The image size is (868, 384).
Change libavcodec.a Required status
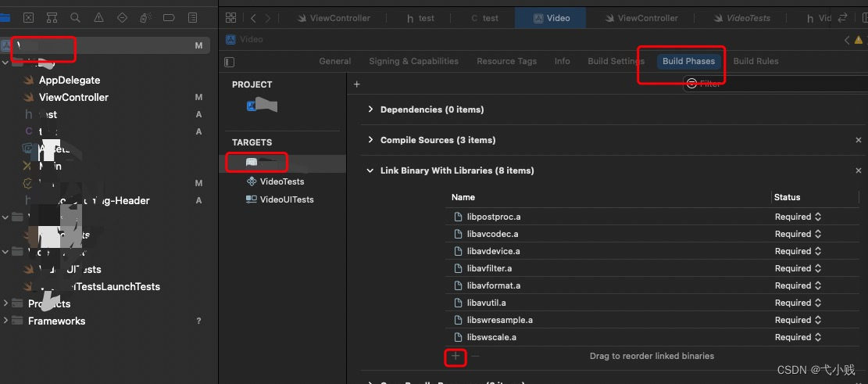point(798,234)
